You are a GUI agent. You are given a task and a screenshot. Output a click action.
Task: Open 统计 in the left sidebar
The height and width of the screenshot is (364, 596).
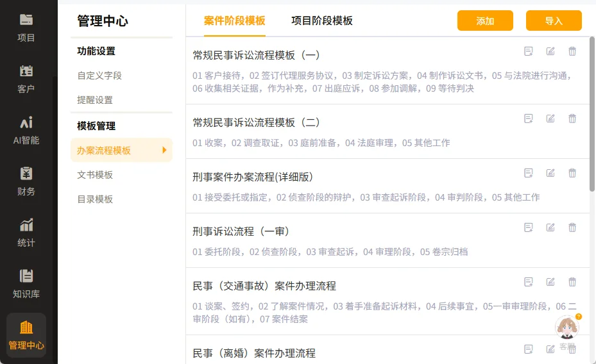point(26,232)
